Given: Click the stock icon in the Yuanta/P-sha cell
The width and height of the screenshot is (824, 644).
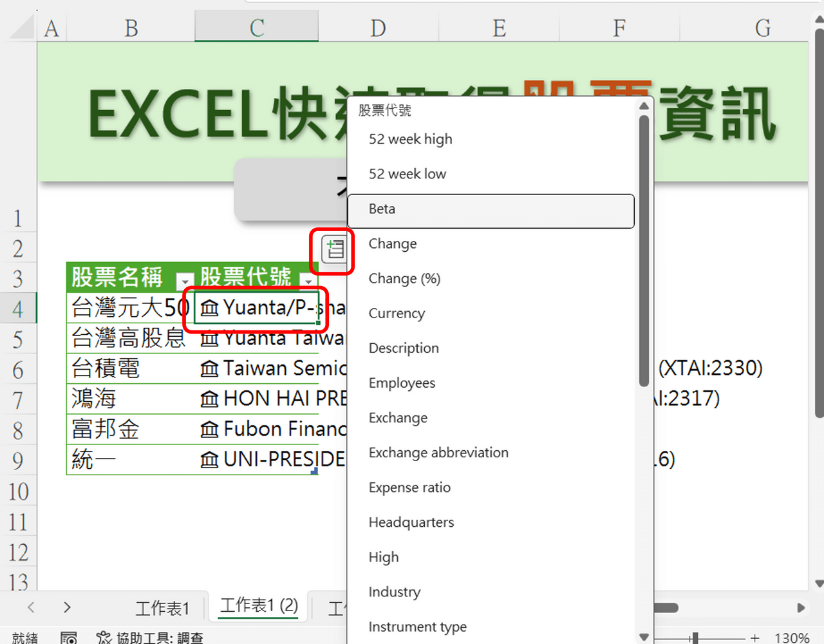Looking at the screenshot, I should [209, 308].
